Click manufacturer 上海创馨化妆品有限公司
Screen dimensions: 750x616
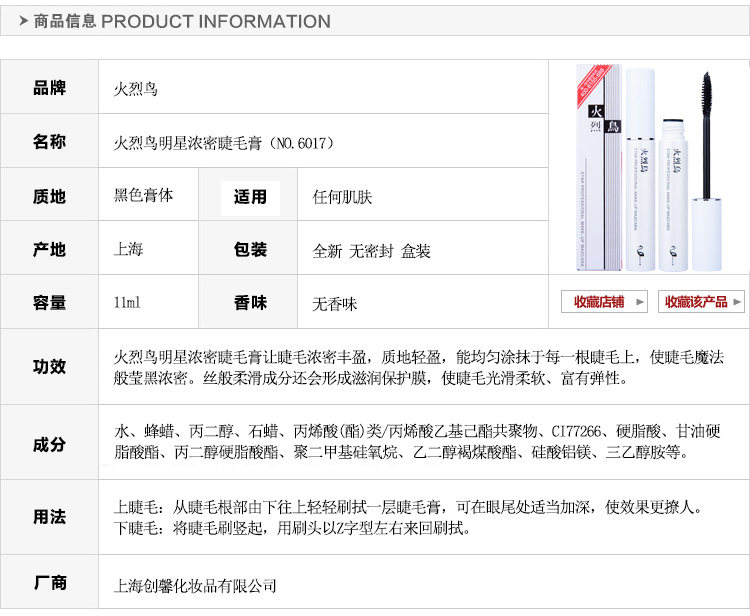(195, 586)
